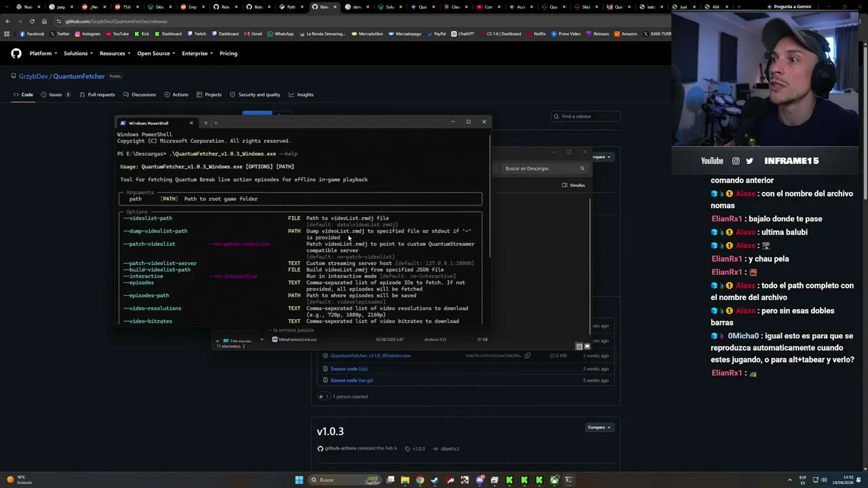Screen dimensions: 868x488
Task: Switch to the Issues tab
Action: [56, 95]
